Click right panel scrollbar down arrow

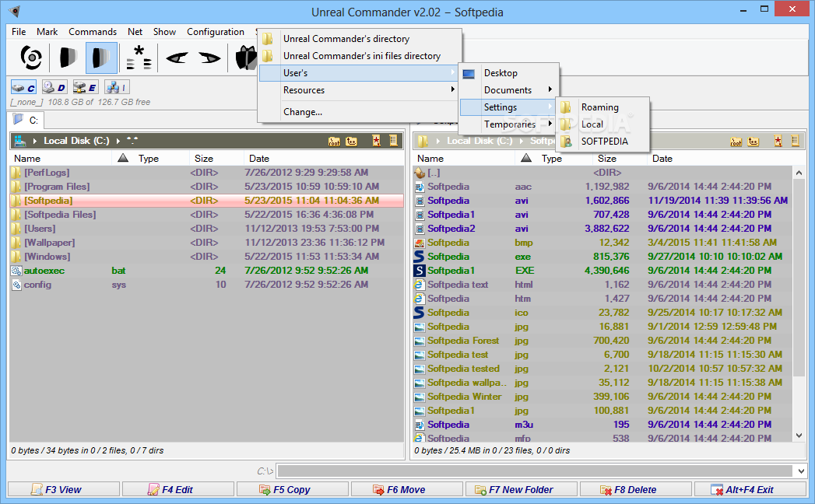[799, 436]
